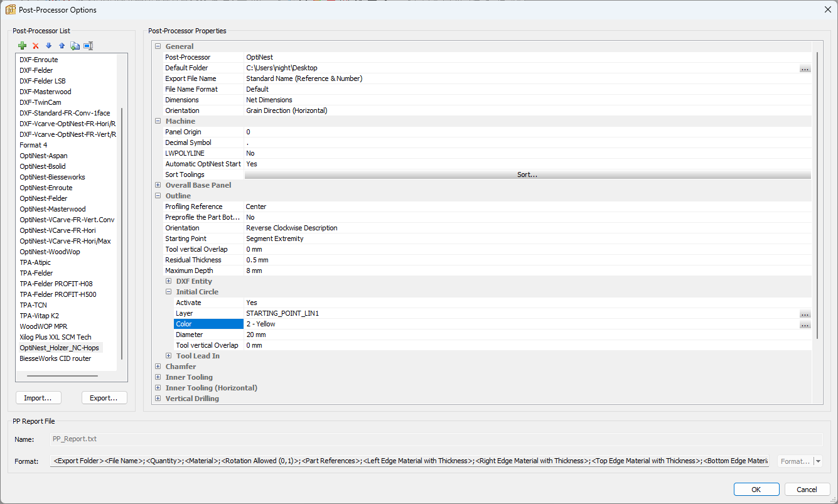
Task: Click the PP Report Format input field
Action: tap(409, 461)
